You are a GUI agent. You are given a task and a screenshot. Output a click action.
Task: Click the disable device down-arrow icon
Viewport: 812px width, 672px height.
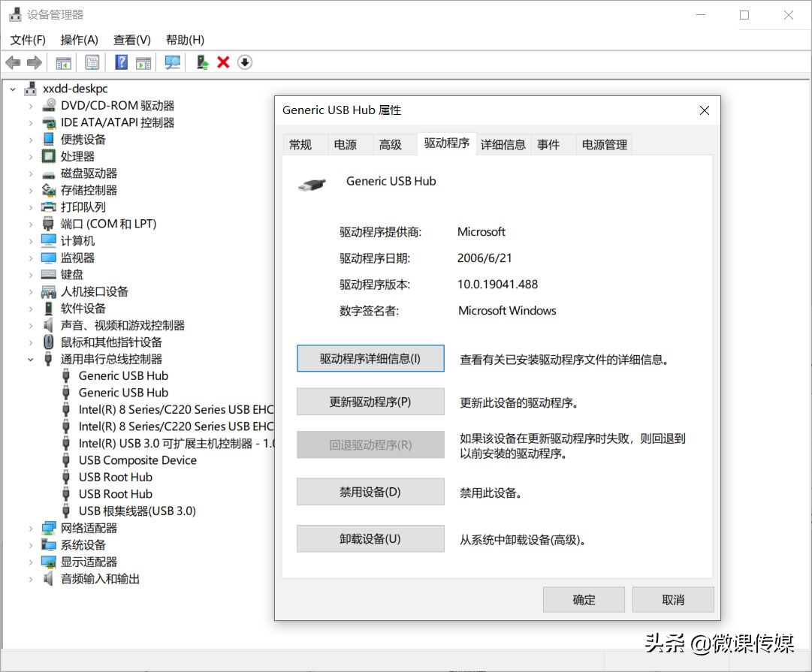click(245, 62)
